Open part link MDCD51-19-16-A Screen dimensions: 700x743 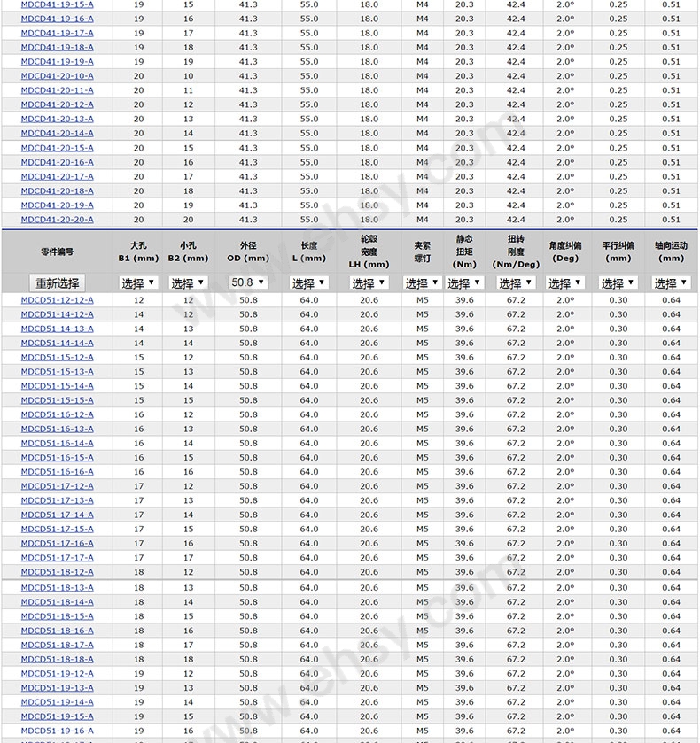[x=58, y=731]
